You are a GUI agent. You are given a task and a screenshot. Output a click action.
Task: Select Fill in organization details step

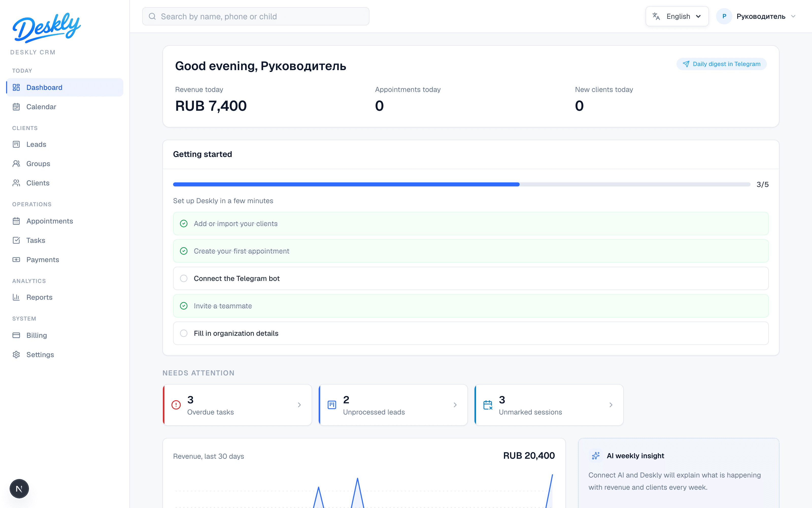pos(471,333)
